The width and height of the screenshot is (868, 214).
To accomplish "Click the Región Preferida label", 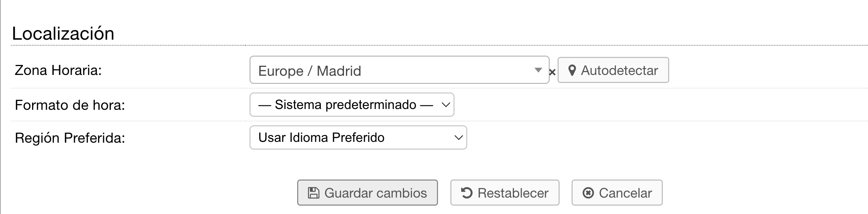I will click(70, 138).
